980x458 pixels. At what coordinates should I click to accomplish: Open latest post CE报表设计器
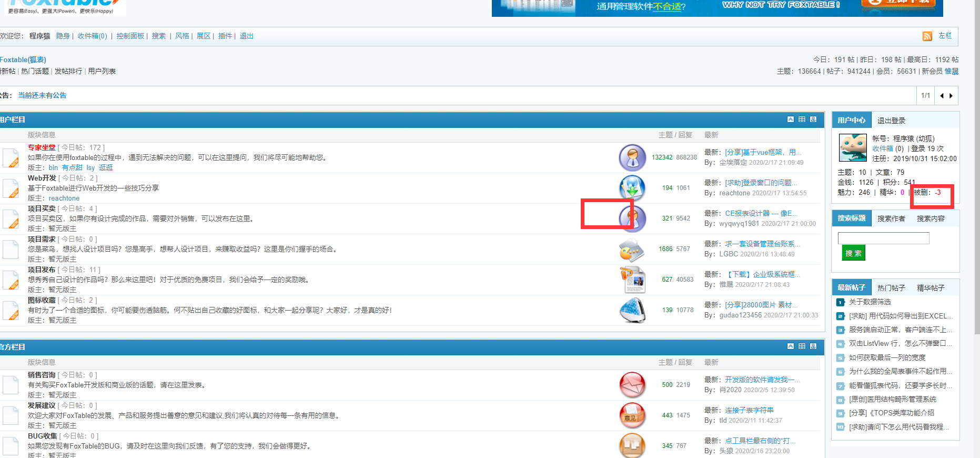pos(761,213)
